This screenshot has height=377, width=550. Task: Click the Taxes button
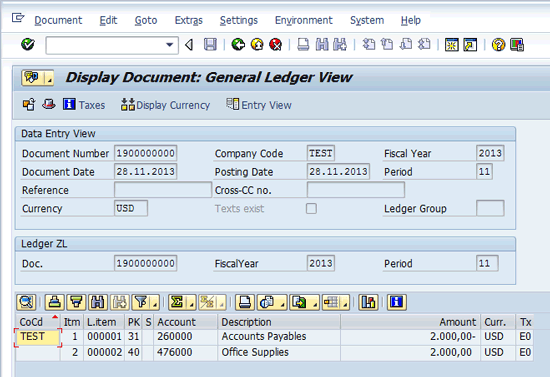tap(84, 105)
